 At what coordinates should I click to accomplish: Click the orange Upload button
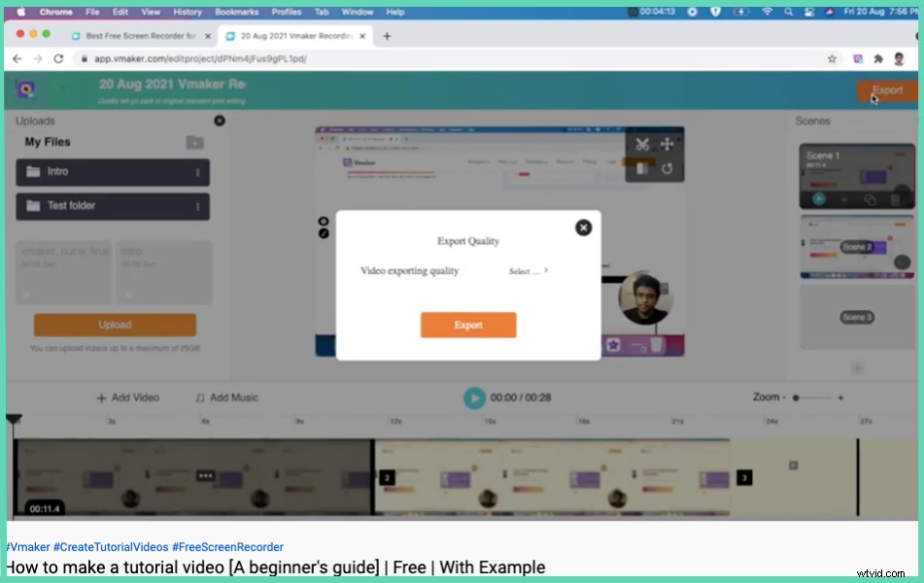[115, 325]
